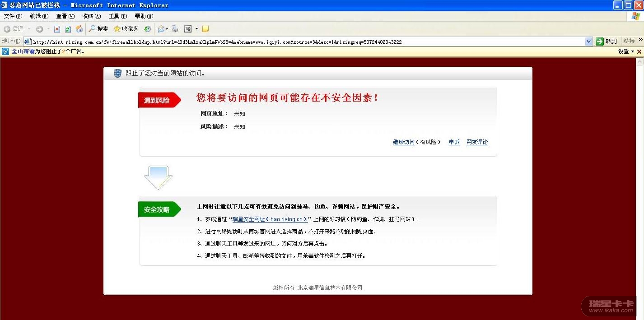This screenshot has width=644, height=320.
Task: Click the copyright text 北京瑞星信息技术有限公司
Action: coord(330,288)
